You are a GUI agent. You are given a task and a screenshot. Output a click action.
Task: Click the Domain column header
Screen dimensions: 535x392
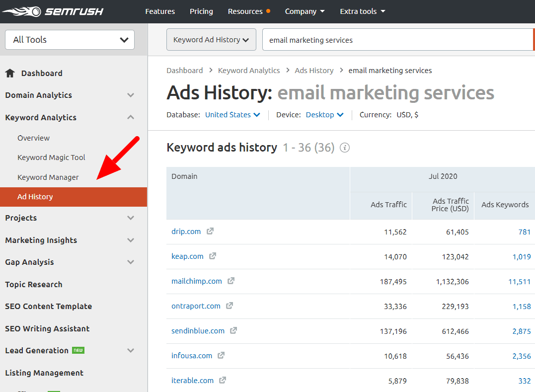pyautogui.click(x=258, y=193)
